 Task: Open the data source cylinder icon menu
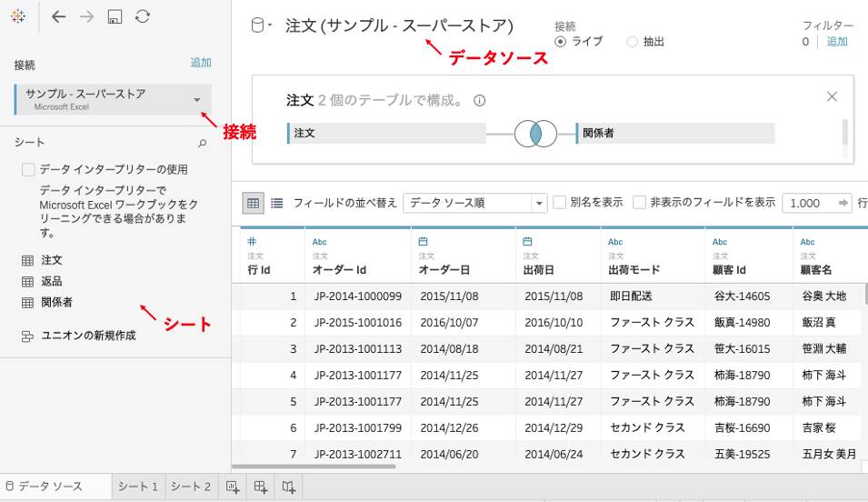point(261,25)
